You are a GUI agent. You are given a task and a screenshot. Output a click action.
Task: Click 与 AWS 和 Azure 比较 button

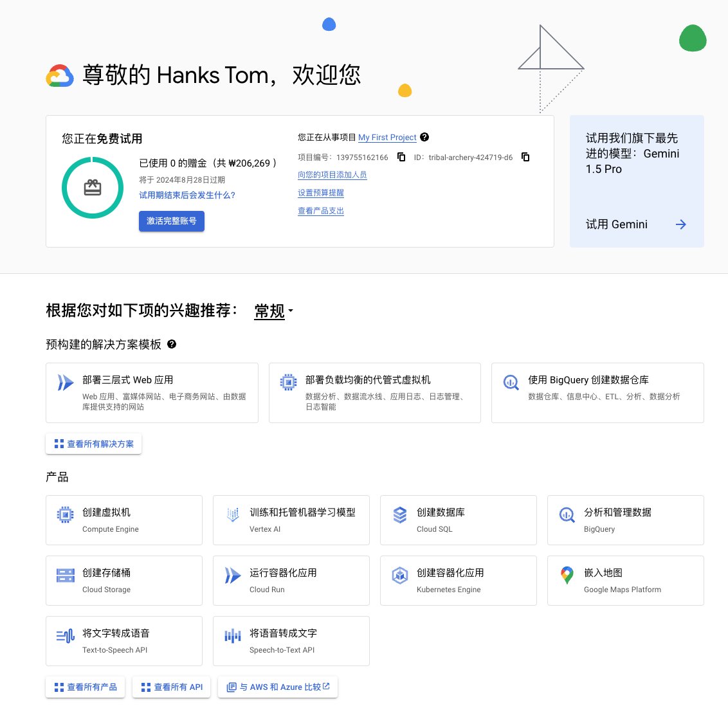point(278,687)
